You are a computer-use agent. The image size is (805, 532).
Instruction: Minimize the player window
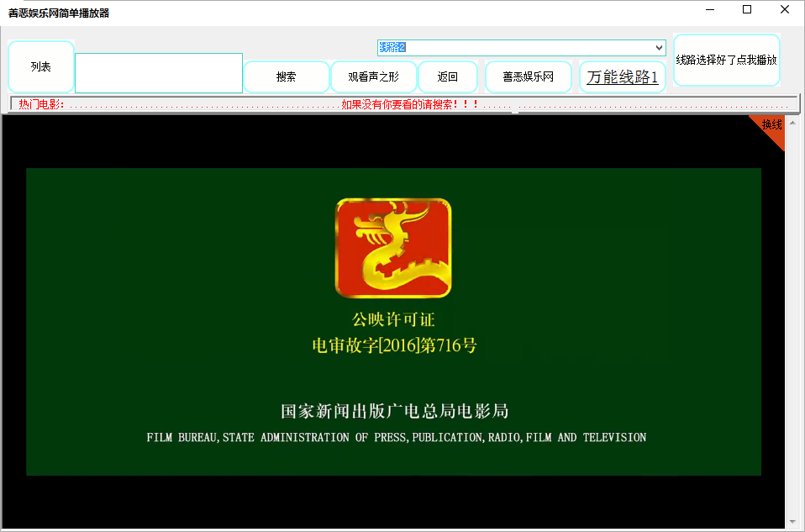[708, 10]
